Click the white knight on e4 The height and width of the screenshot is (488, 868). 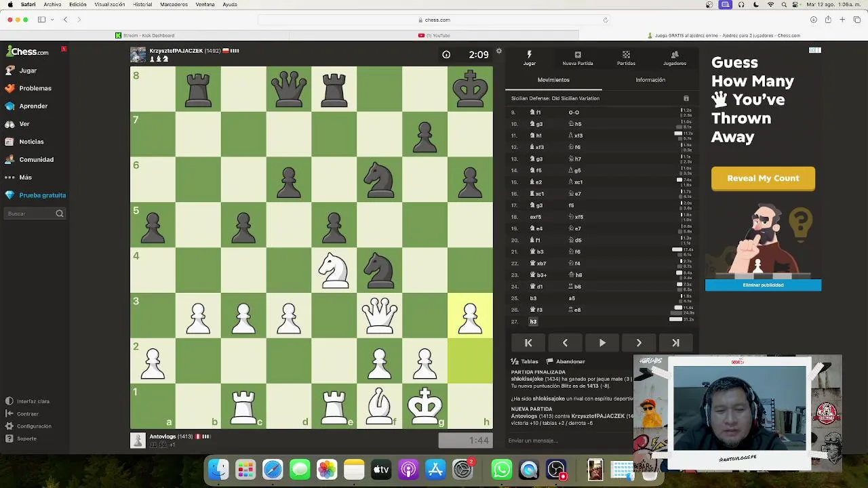(334, 270)
